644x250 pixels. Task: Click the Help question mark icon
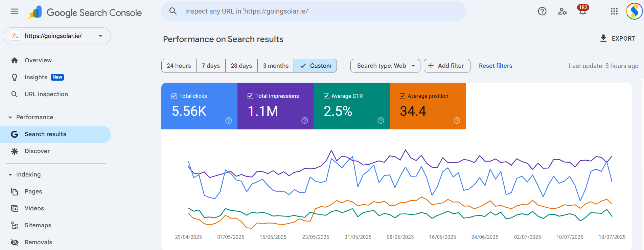(542, 12)
